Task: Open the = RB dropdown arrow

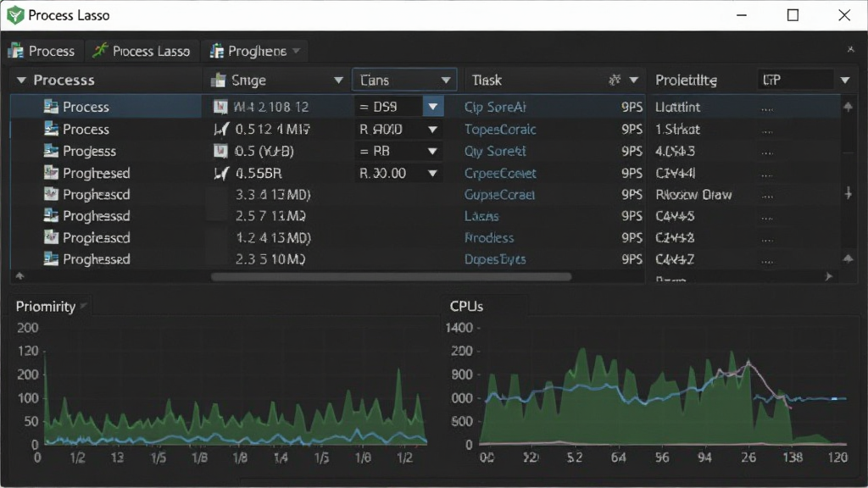Action: click(x=433, y=151)
